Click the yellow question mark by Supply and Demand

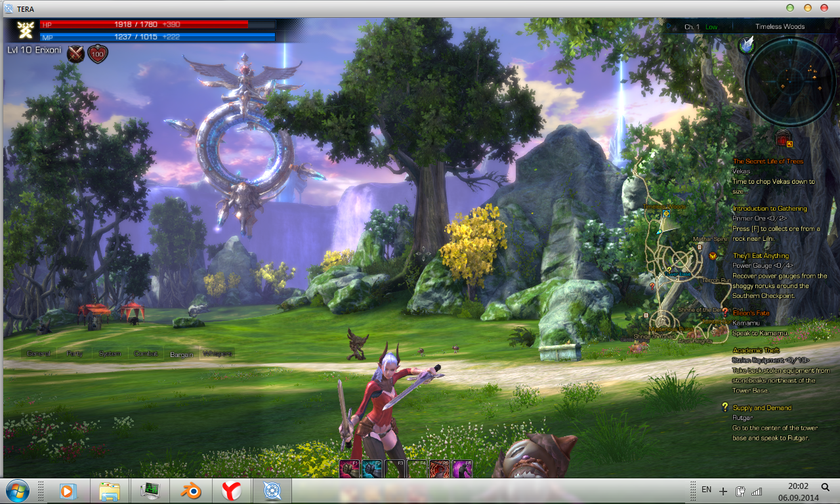[x=725, y=407]
